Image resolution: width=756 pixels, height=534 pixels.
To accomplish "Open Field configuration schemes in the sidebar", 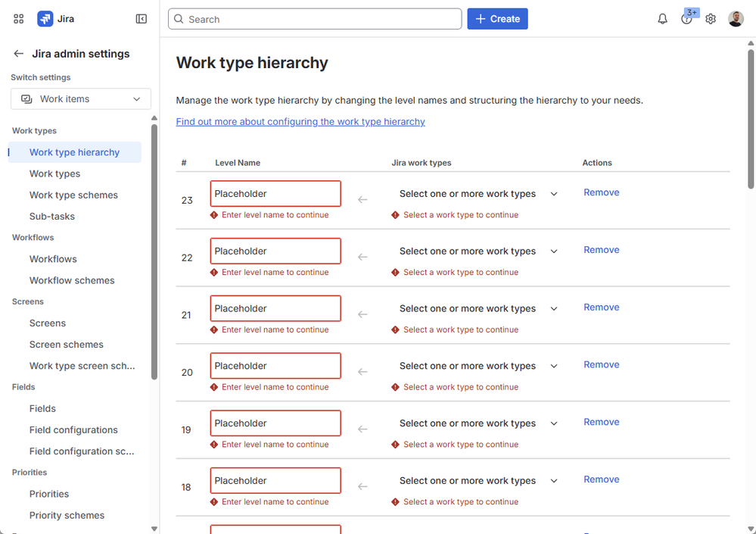I will point(82,451).
